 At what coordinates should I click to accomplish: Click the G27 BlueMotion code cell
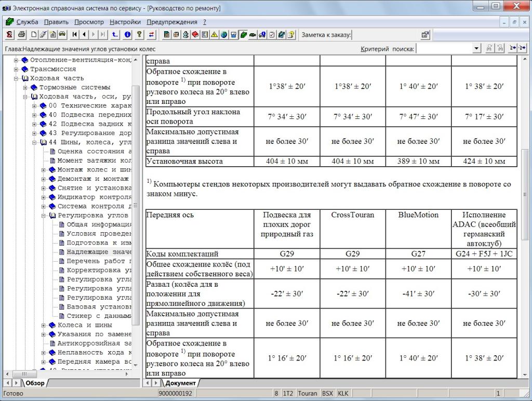point(418,254)
